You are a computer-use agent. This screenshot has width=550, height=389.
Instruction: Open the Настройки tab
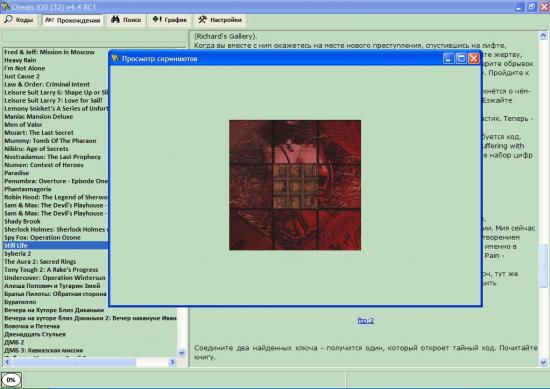220,20
